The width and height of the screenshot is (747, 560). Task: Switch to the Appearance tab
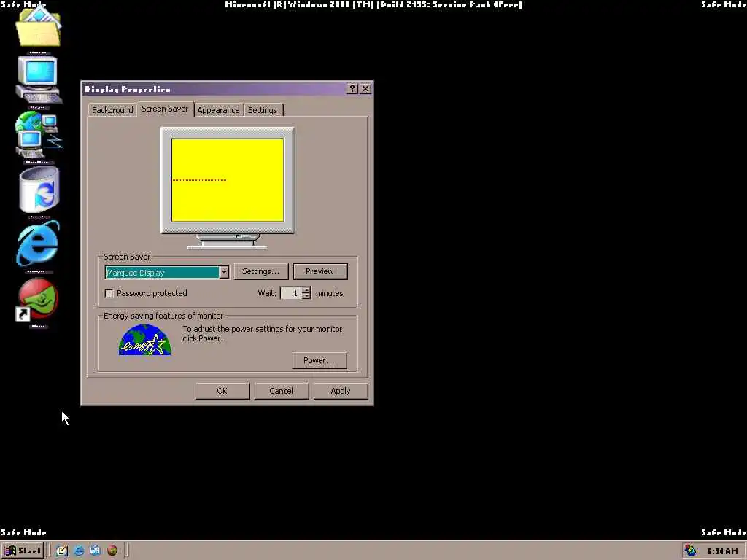(218, 110)
